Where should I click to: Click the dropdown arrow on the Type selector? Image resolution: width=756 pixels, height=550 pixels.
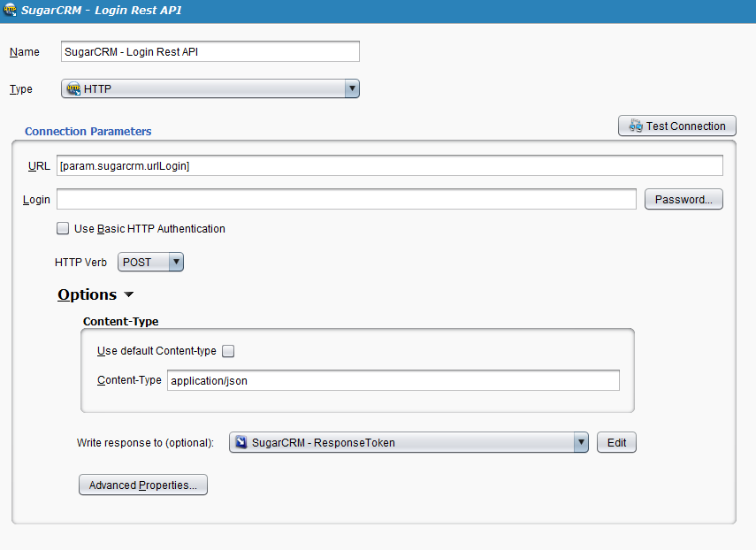pyautogui.click(x=352, y=88)
